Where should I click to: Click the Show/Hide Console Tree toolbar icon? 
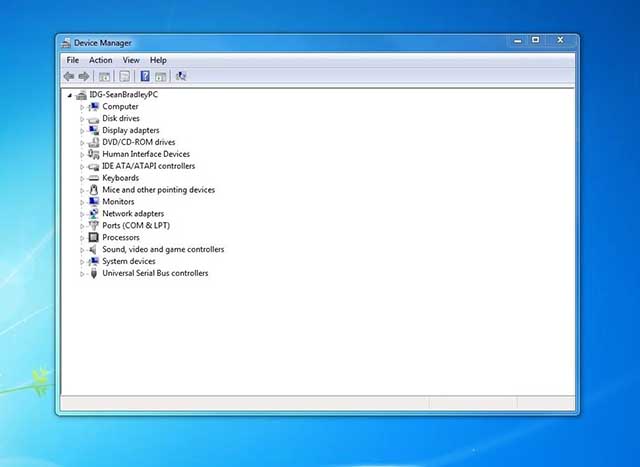click(x=104, y=76)
